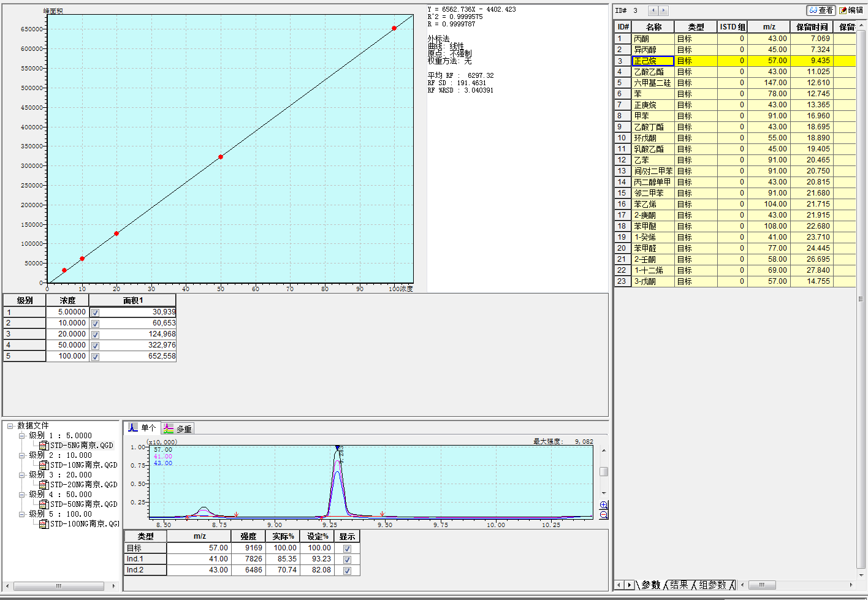Go to previous compound ID arrow
The image size is (868, 600).
(x=653, y=10)
